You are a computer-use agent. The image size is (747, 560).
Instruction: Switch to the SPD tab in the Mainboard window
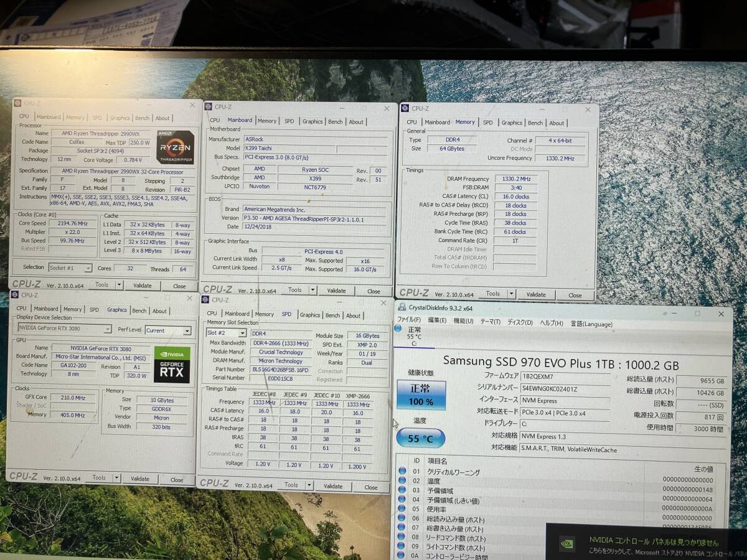click(x=289, y=121)
